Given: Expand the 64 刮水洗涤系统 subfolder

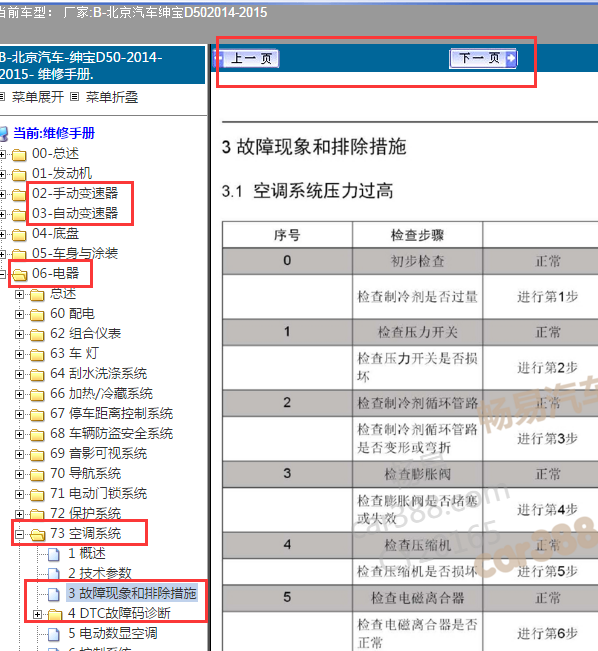Looking at the screenshot, I should pyautogui.click(x=19, y=374).
